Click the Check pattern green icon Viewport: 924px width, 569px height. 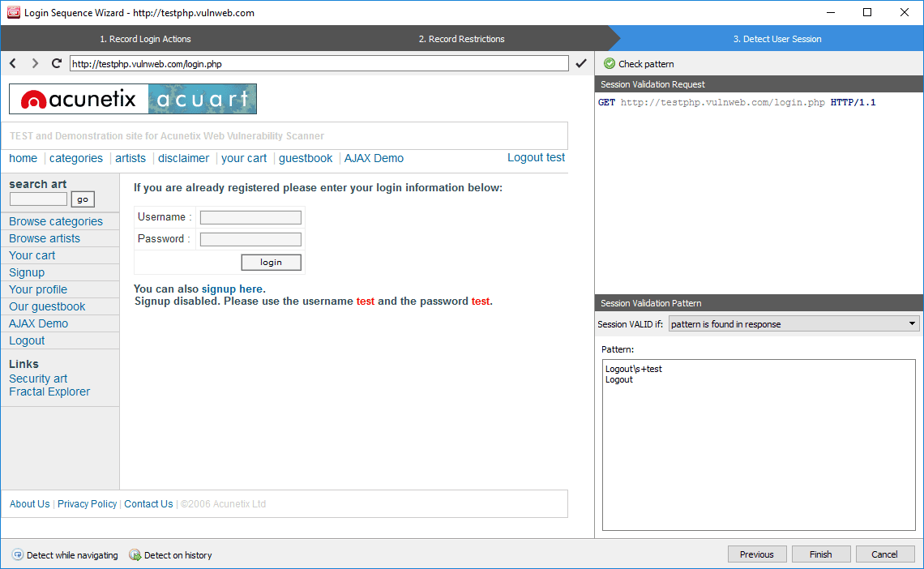(610, 63)
